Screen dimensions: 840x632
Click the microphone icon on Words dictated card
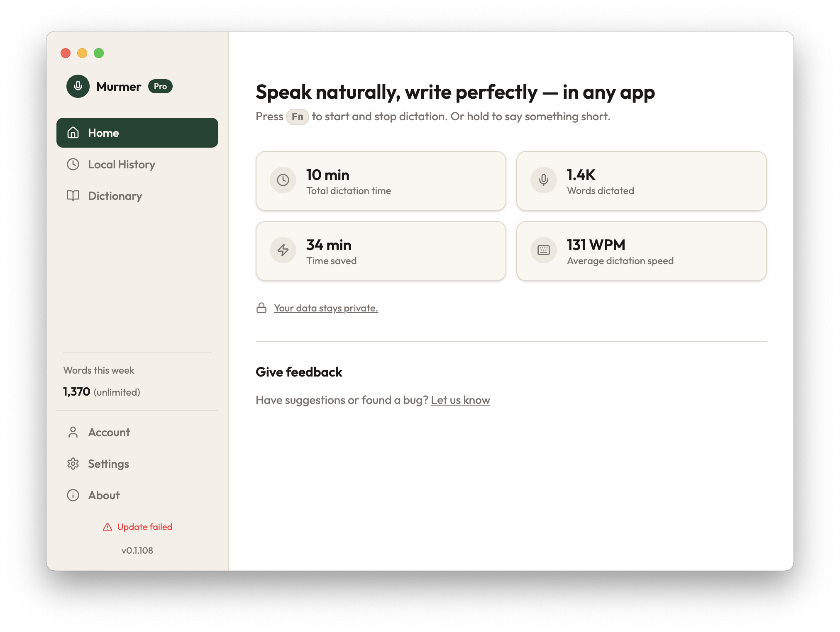[x=543, y=180]
